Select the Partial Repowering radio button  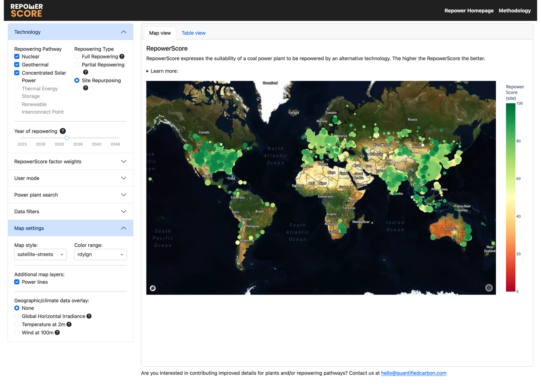[77, 65]
